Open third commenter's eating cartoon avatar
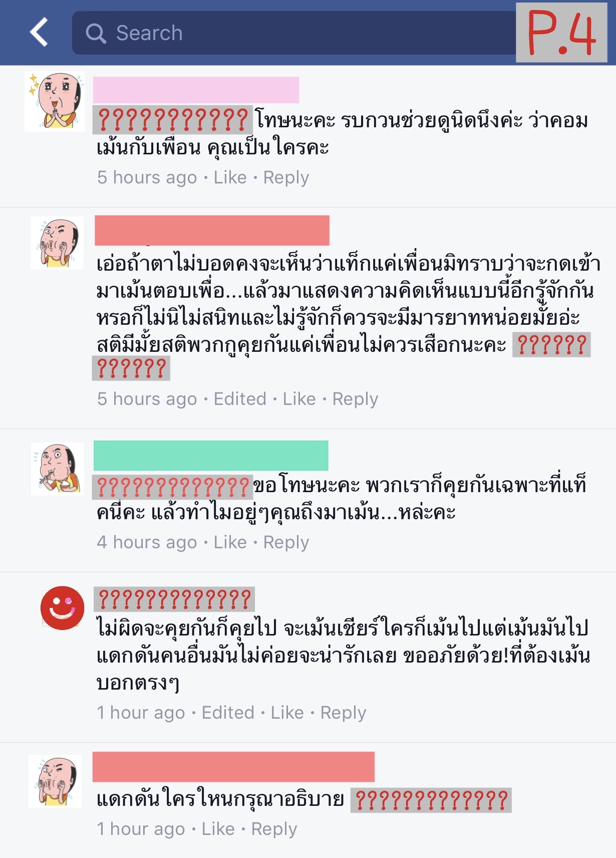The width and height of the screenshot is (616, 858). [x=58, y=469]
